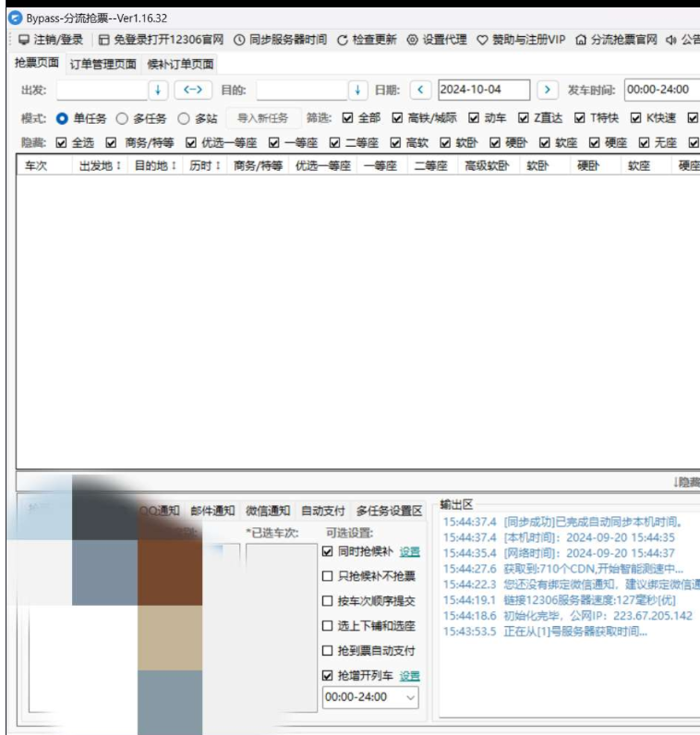Open the 目的 station dropdown arrow
The width and height of the screenshot is (700, 735).
tap(357, 90)
